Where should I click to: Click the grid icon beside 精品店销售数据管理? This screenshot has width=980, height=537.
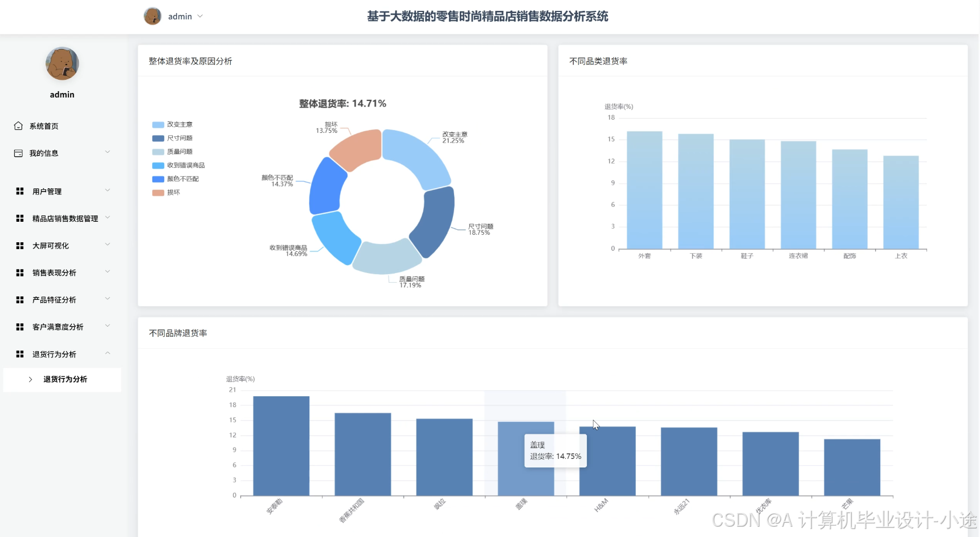pos(20,218)
